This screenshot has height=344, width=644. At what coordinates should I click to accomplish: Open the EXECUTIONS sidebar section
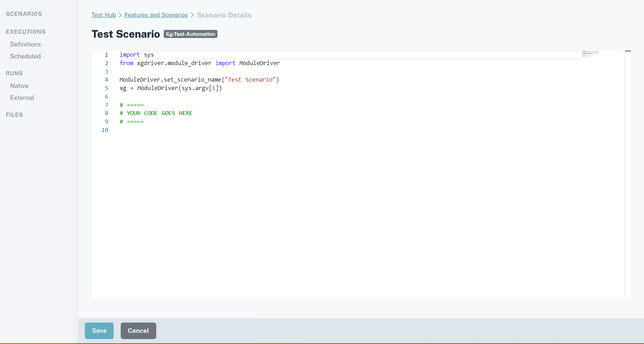click(x=25, y=32)
